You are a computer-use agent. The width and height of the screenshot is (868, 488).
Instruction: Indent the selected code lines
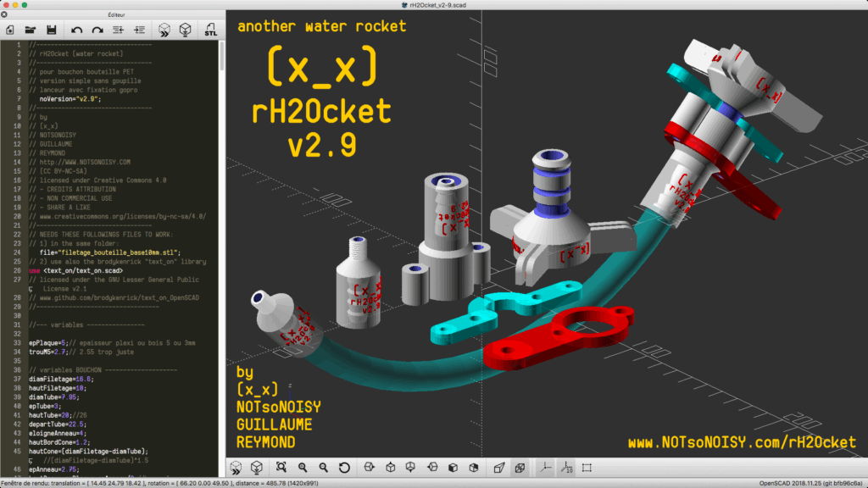coord(140,30)
